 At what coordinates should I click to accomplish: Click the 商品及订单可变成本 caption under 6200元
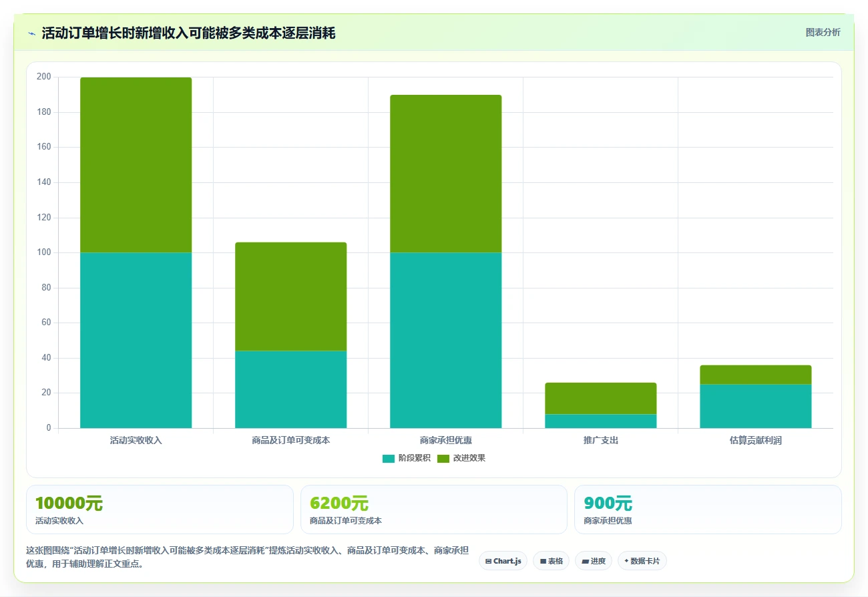click(x=346, y=521)
